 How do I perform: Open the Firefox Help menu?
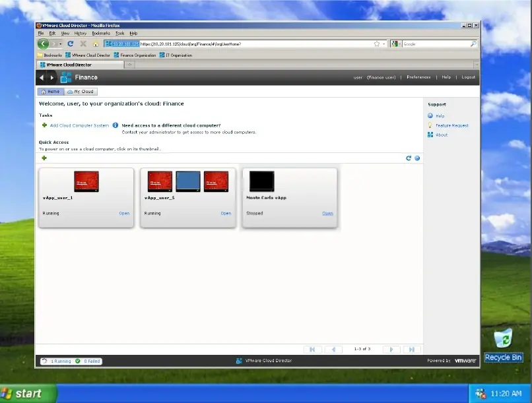[x=133, y=33]
